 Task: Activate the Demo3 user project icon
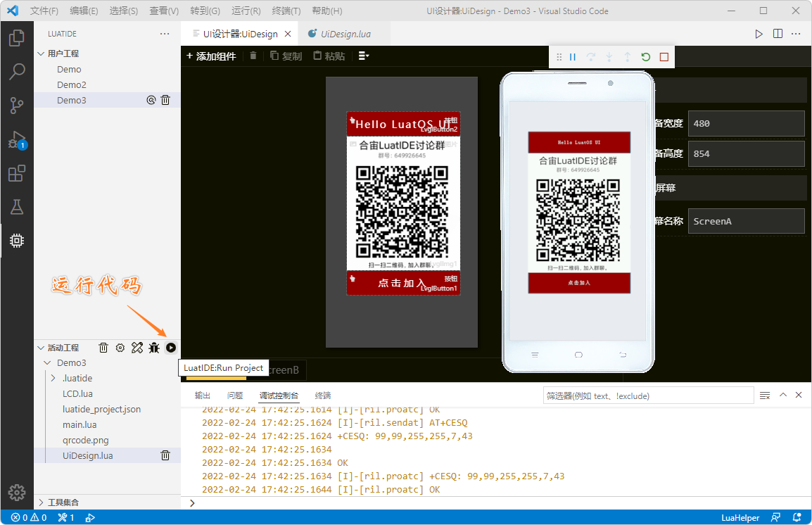coord(151,100)
